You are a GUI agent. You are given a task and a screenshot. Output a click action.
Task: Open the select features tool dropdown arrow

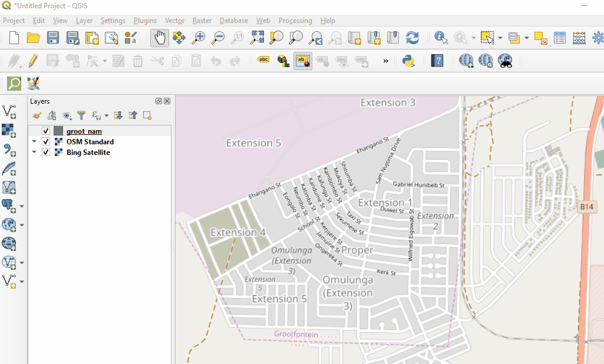500,38
